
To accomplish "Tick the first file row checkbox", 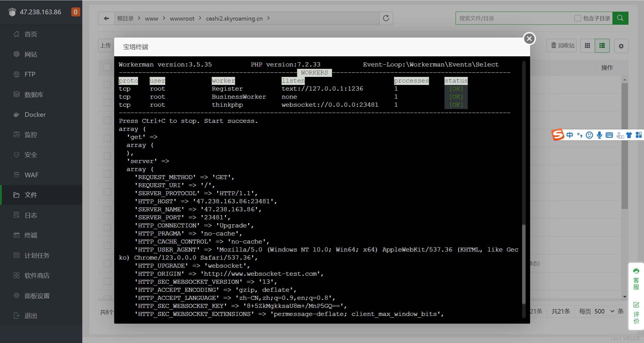I will [107, 85].
